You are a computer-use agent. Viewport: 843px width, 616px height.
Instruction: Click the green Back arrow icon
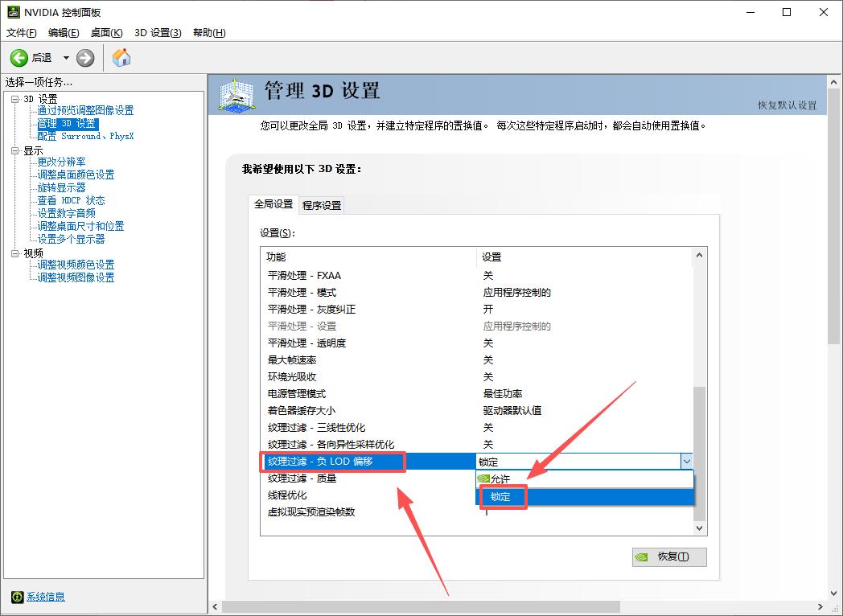[19, 58]
